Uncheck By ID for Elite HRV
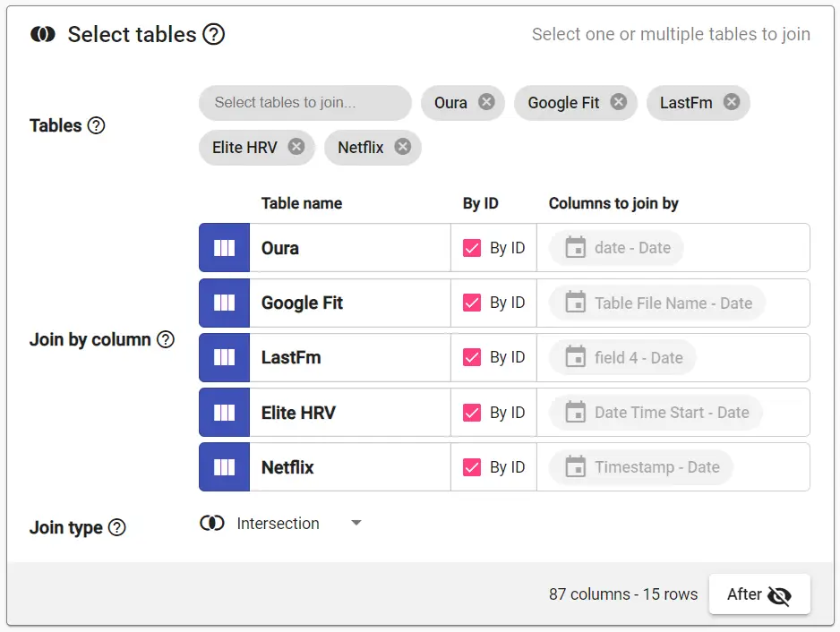840x632 pixels. (472, 413)
